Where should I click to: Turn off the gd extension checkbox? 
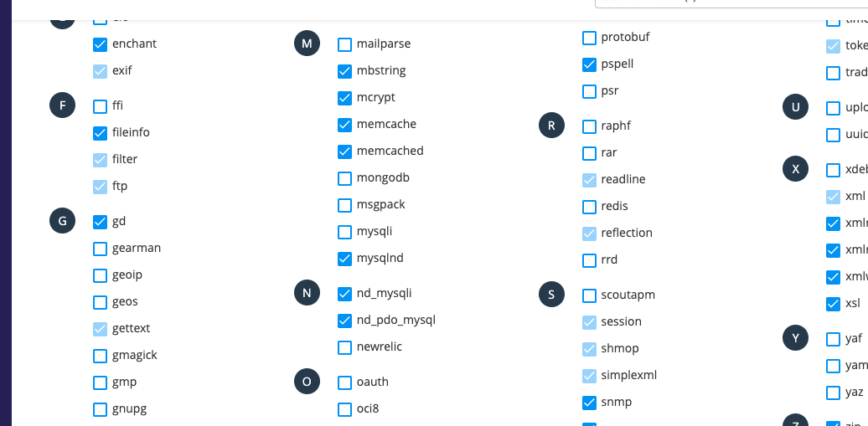pos(100,222)
